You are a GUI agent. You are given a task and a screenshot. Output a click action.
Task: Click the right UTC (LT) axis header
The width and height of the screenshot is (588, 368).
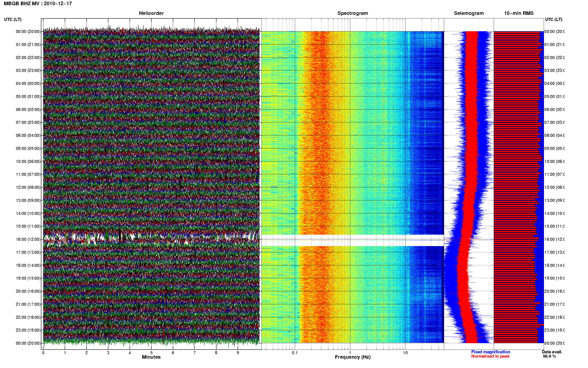tap(553, 19)
